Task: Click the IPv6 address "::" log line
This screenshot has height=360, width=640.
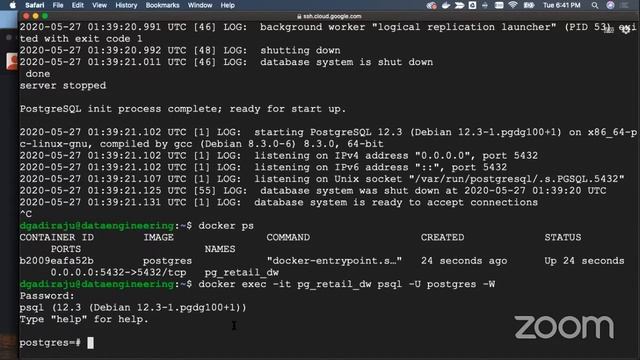Action: pyautogui.click(x=263, y=167)
